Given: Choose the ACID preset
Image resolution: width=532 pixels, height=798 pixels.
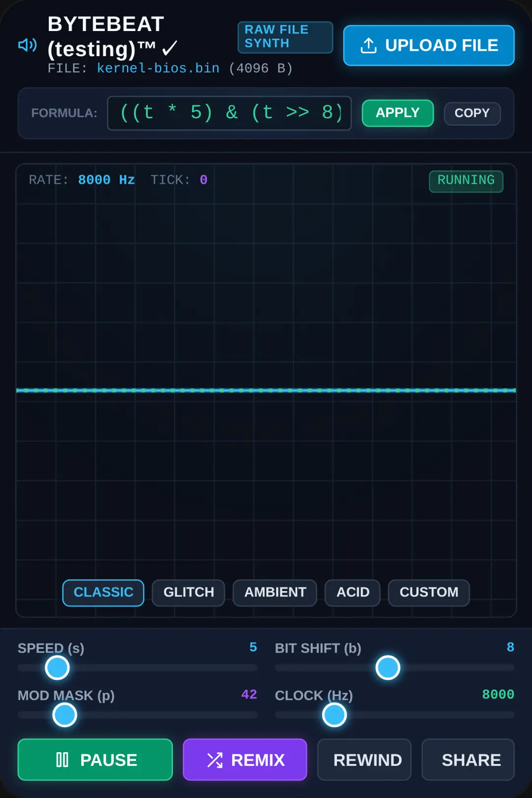Looking at the screenshot, I should tap(353, 593).
